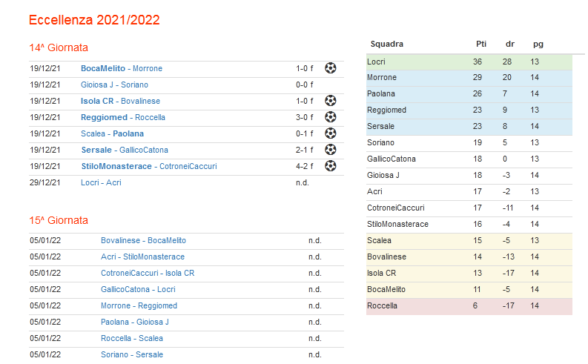Open soccer ball icon for BocaMelito - Morrone
Screen dimensions: 588x364
tap(331, 68)
